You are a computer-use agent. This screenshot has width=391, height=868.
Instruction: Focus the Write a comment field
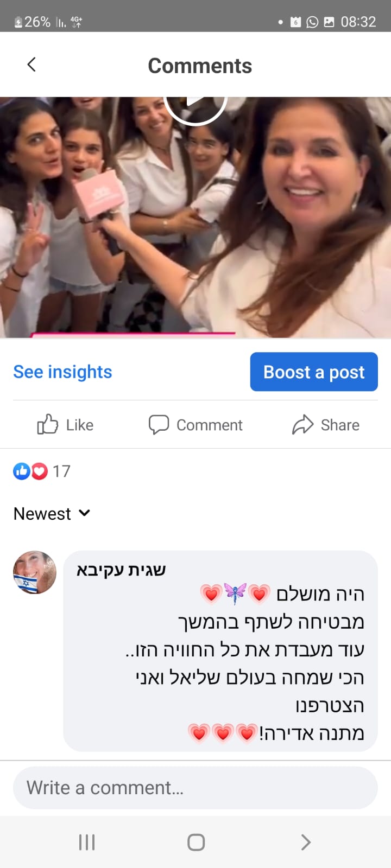point(195,788)
